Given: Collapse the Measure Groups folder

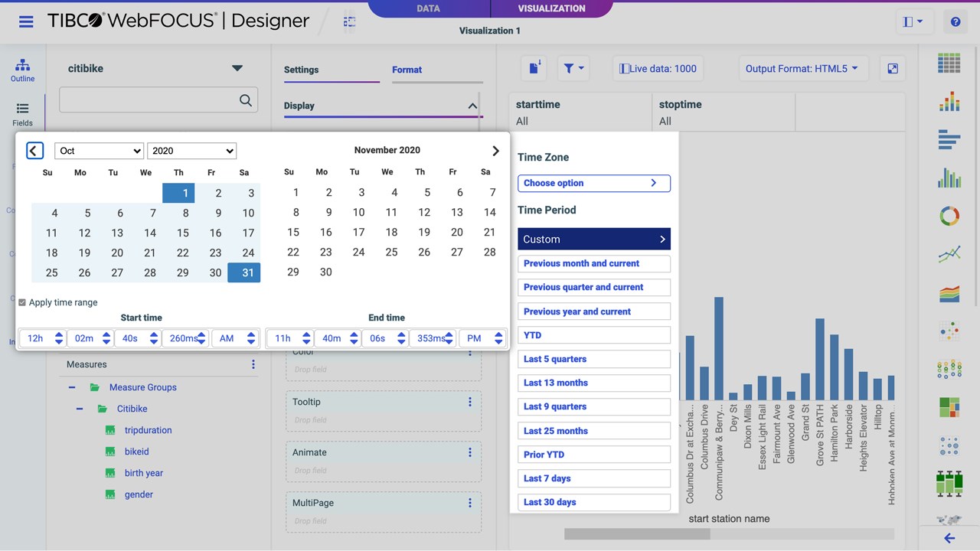Looking at the screenshot, I should [x=72, y=387].
